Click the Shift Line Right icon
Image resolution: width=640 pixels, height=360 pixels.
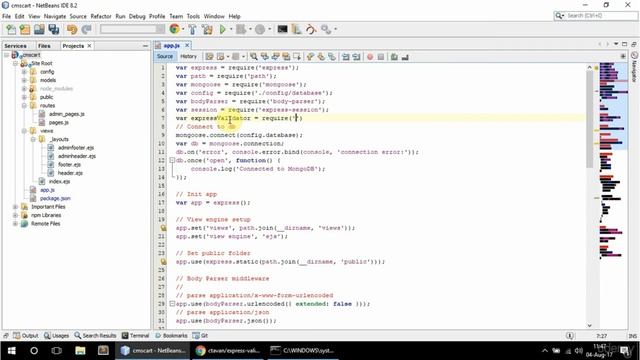tap(356, 57)
